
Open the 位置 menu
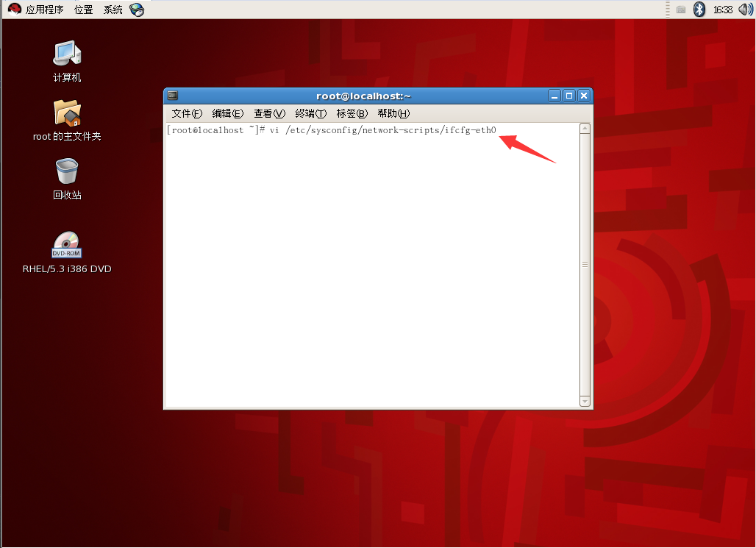pyautogui.click(x=83, y=10)
